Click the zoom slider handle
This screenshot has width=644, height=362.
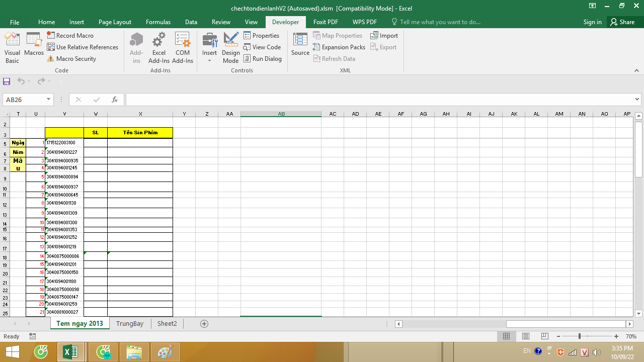click(580, 336)
